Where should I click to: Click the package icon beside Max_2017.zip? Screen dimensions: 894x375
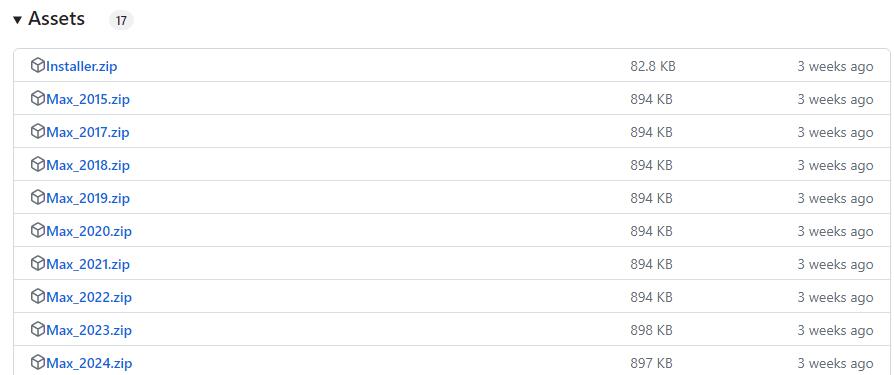[x=38, y=132]
